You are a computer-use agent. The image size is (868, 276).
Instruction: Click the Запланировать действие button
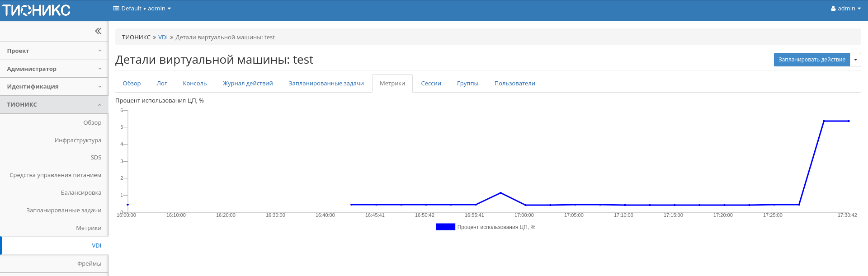pos(811,60)
